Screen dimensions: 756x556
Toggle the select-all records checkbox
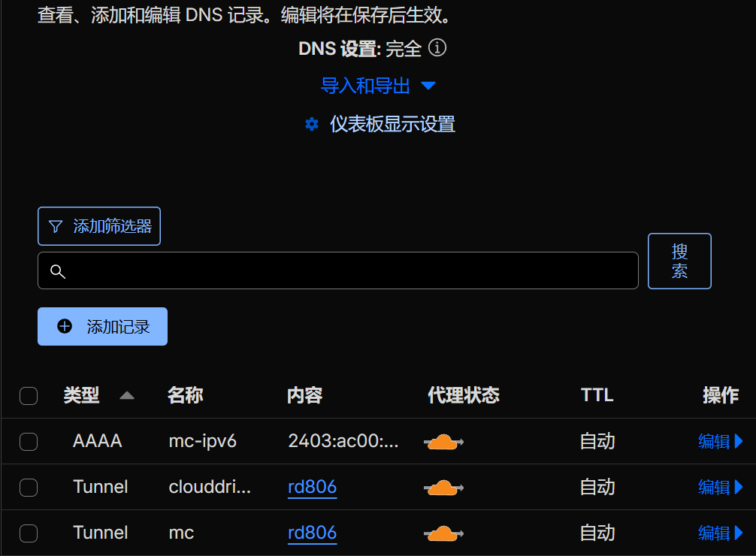(x=29, y=396)
